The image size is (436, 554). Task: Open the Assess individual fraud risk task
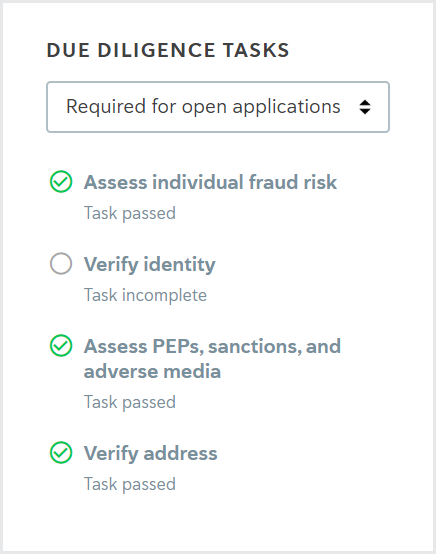coord(210,182)
